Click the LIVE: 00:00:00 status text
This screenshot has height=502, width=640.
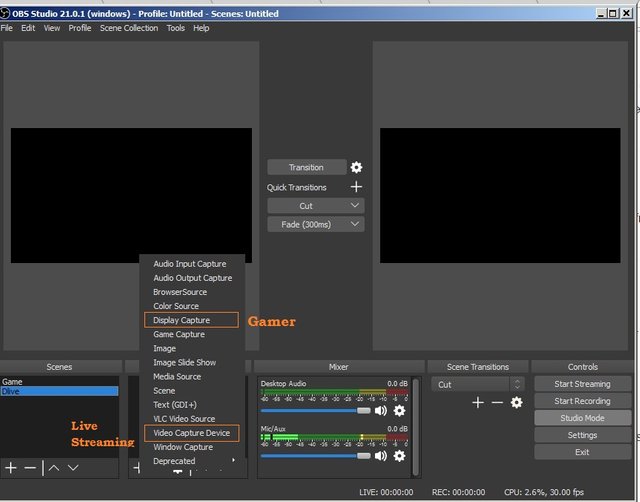point(386,492)
